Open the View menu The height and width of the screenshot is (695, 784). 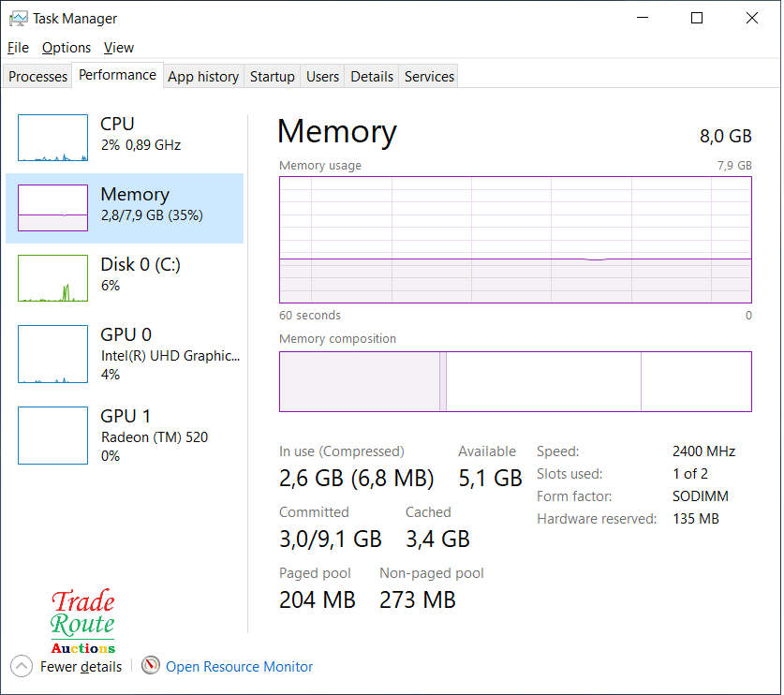coord(119,48)
